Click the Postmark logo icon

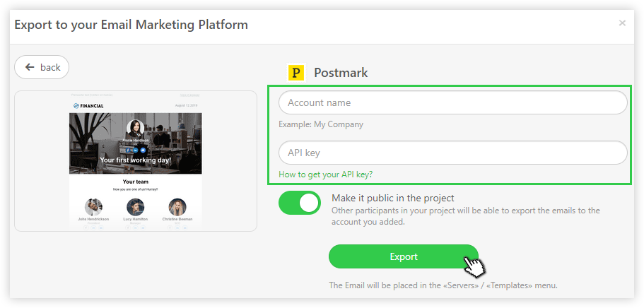pos(295,72)
